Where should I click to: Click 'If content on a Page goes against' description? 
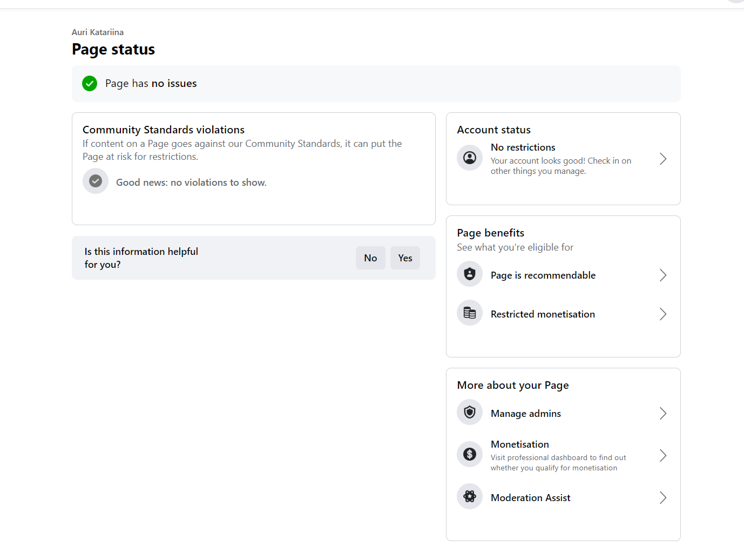[x=242, y=150]
